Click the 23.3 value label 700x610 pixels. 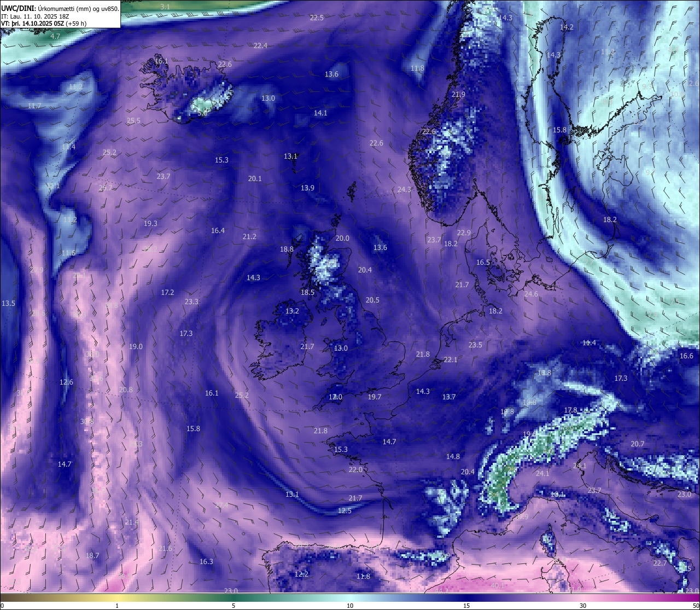coord(191,302)
